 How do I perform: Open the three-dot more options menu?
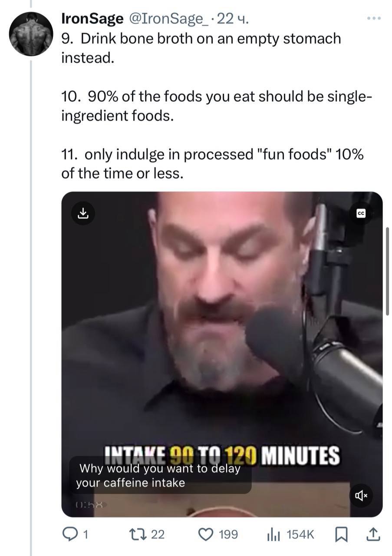tap(373, 19)
